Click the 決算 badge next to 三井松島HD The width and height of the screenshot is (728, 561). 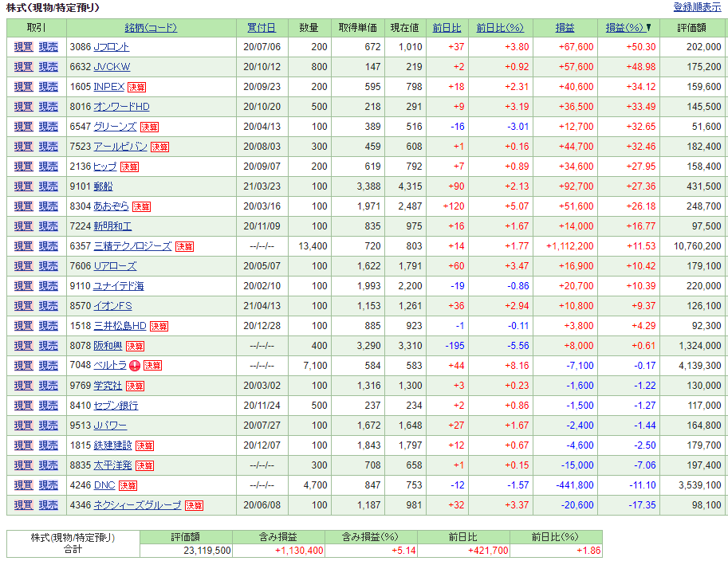point(159,327)
